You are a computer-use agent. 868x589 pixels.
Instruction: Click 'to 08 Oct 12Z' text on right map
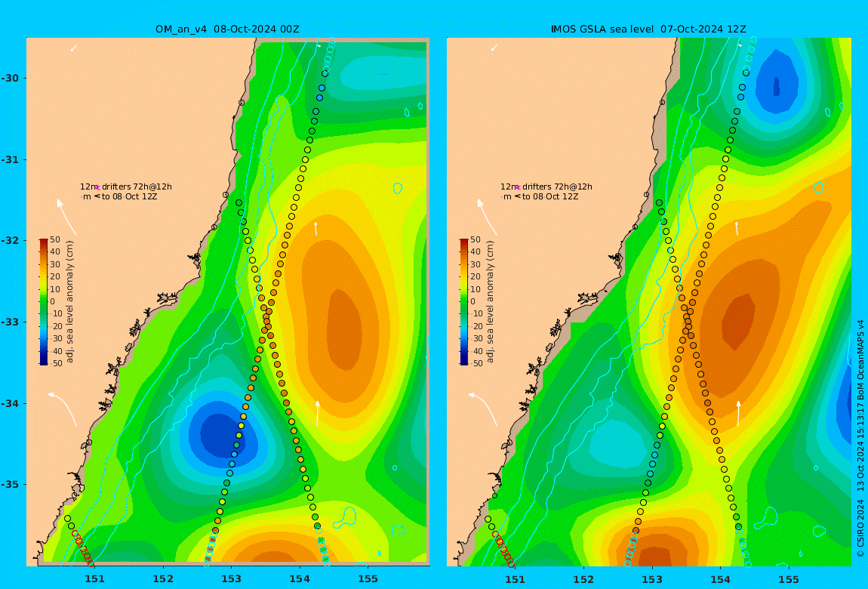[550, 196]
